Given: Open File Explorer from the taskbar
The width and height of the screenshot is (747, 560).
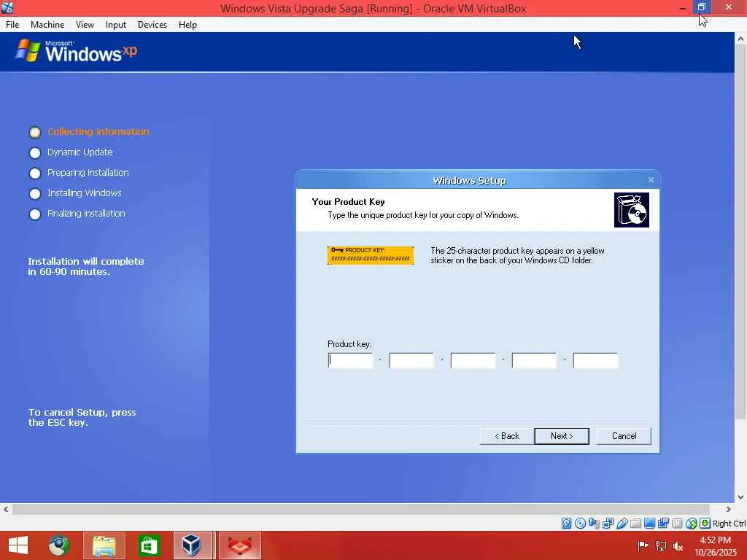Looking at the screenshot, I should (104, 545).
